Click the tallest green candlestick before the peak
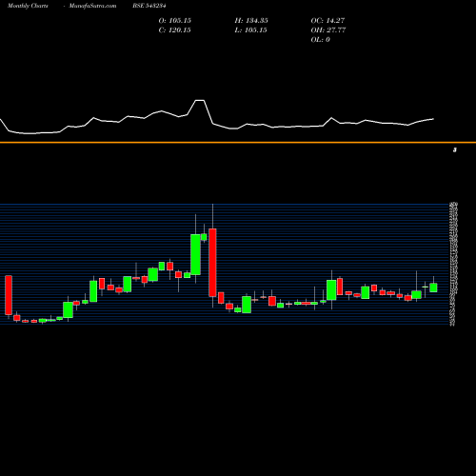The height and width of the screenshot is (476, 476). [x=195, y=254]
